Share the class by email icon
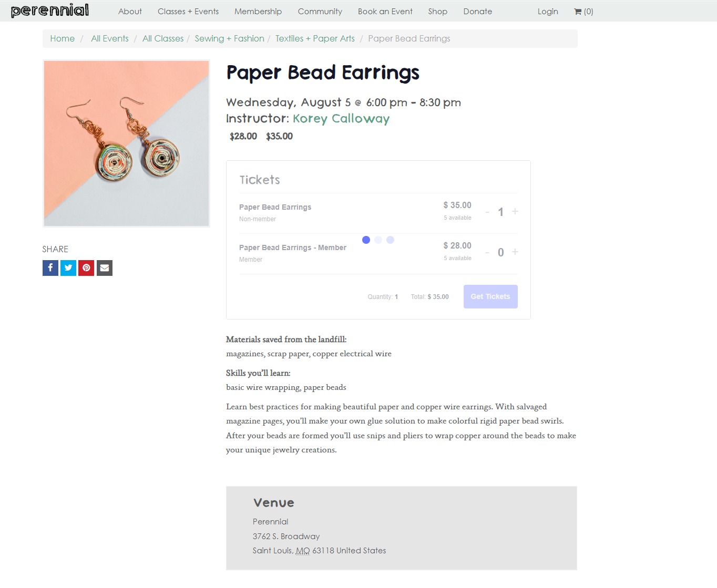Viewport: 717px width, 588px height. (x=105, y=268)
